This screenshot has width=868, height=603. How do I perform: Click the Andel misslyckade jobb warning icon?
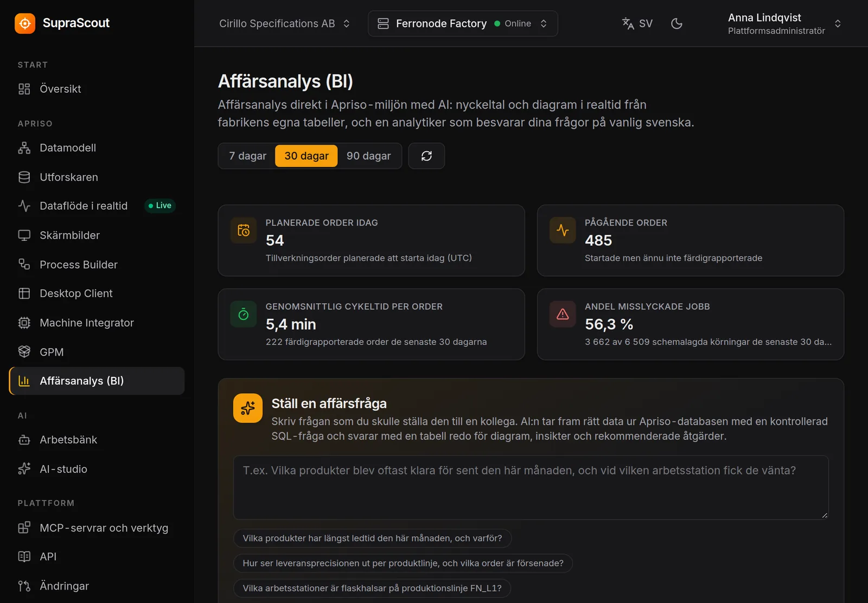tap(563, 315)
